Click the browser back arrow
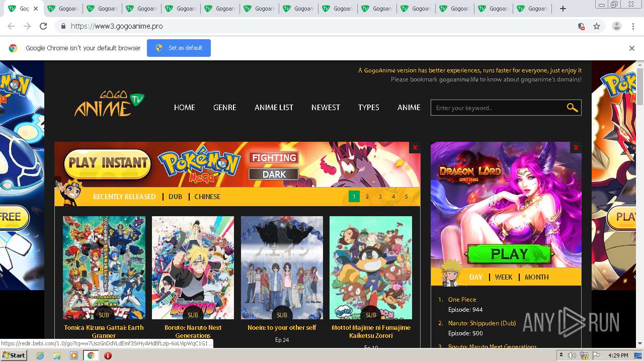This screenshot has height=362, width=644. coord(11,26)
